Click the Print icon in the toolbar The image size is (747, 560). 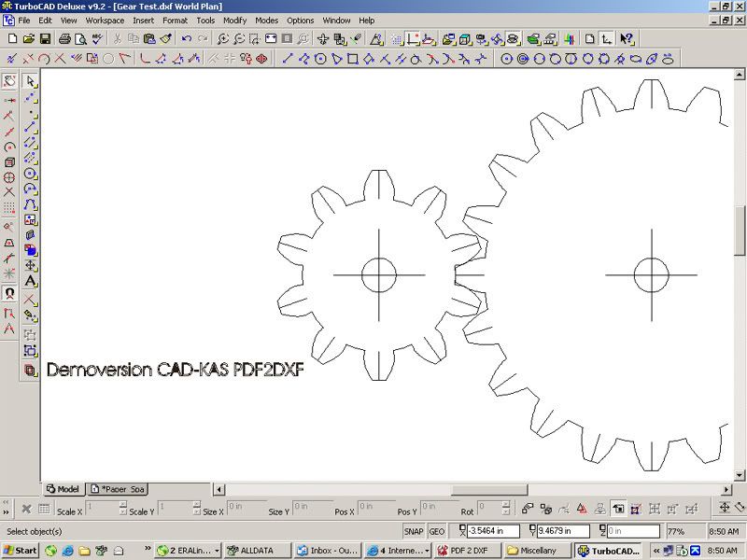pos(64,39)
